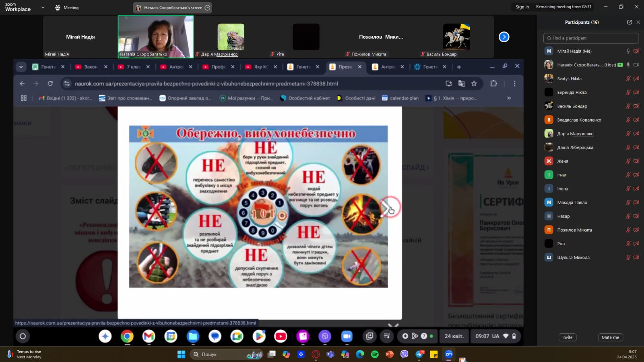This screenshot has height=362, width=644.
Task: Open Temps to rise weather widget
Action: pos(24,354)
